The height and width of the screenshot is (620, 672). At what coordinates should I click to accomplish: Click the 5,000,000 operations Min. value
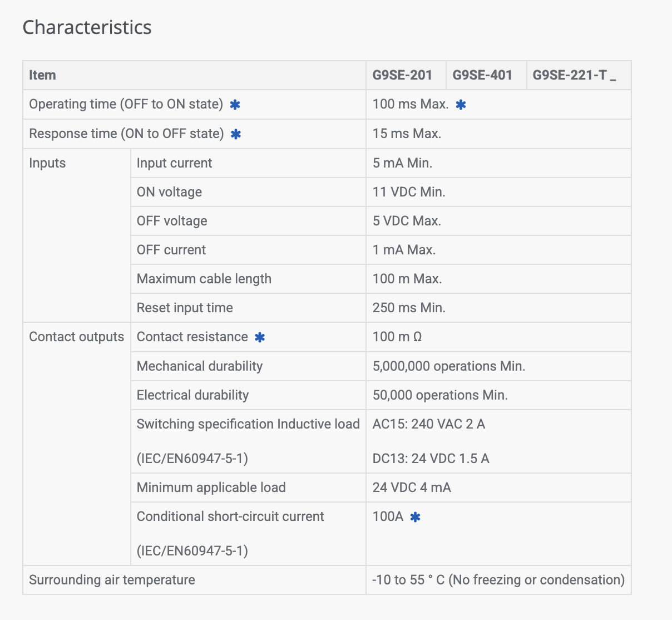coord(449,366)
